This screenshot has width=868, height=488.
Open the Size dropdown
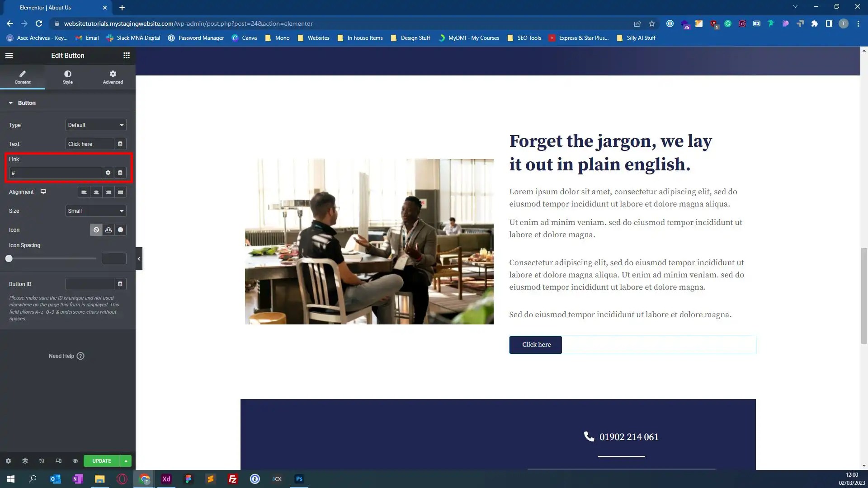[x=95, y=211]
